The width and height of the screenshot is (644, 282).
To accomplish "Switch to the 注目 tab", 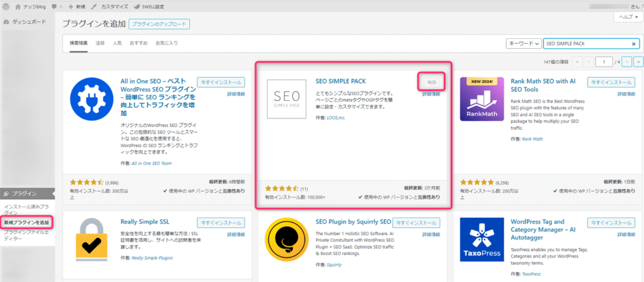I will pyautogui.click(x=100, y=43).
